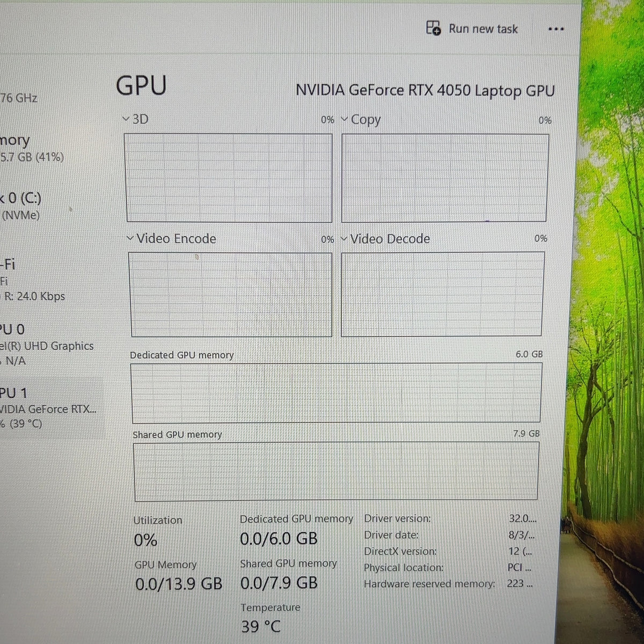644x644 pixels.
Task: Select GPU 0 Intel UHD Graphics in sidebar
Action: [47, 345]
